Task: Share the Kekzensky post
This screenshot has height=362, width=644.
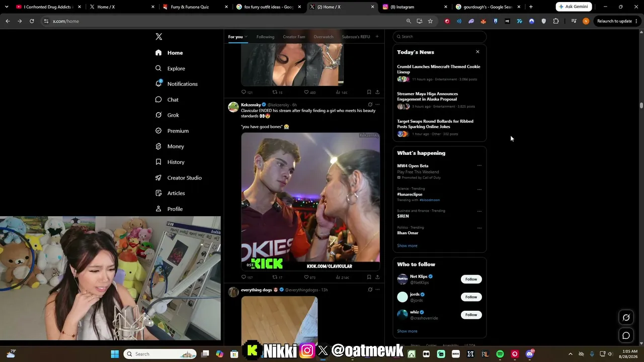Action: (x=377, y=277)
